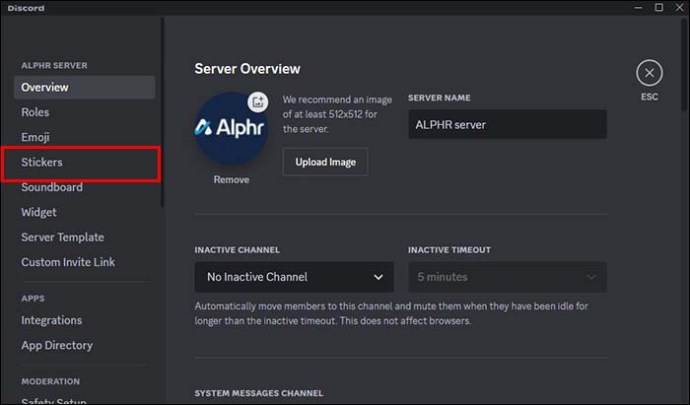This screenshot has height=405, width=690.
Task: Click the Upload Image button
Action: pyautogui.click(x=325, y=161)
